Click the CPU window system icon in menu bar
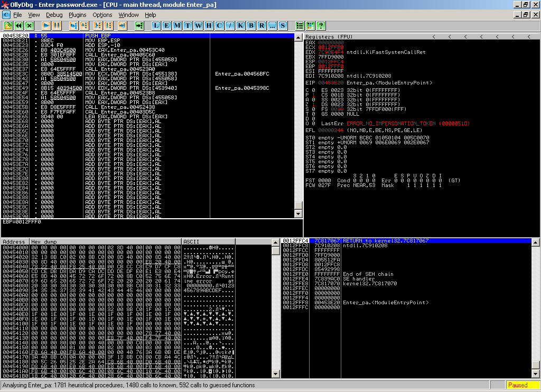This screenshot has width=541, height=392. point(6,15)
